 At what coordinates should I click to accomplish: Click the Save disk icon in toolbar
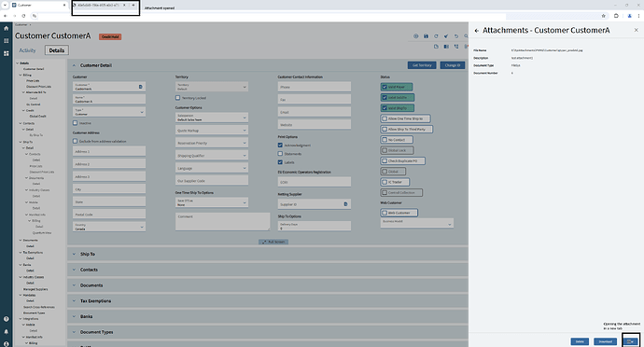pos(426,36)
